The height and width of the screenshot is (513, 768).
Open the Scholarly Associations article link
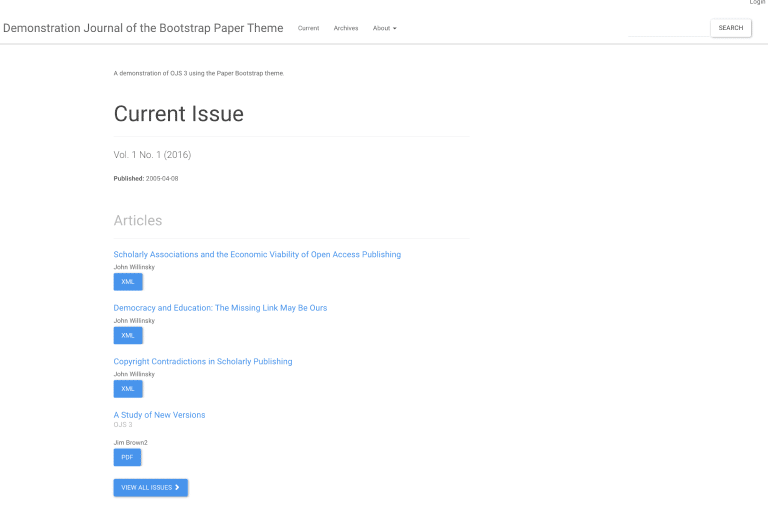257,254
